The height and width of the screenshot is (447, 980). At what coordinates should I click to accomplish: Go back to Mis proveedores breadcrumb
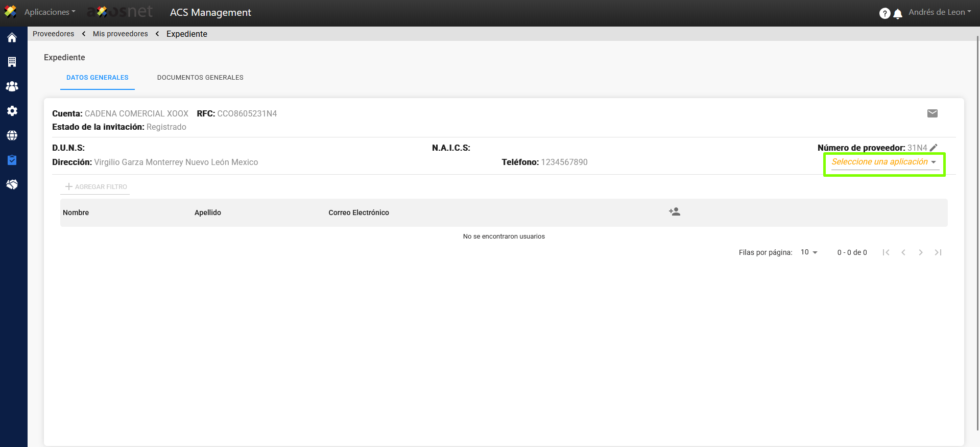click(121, 34)
